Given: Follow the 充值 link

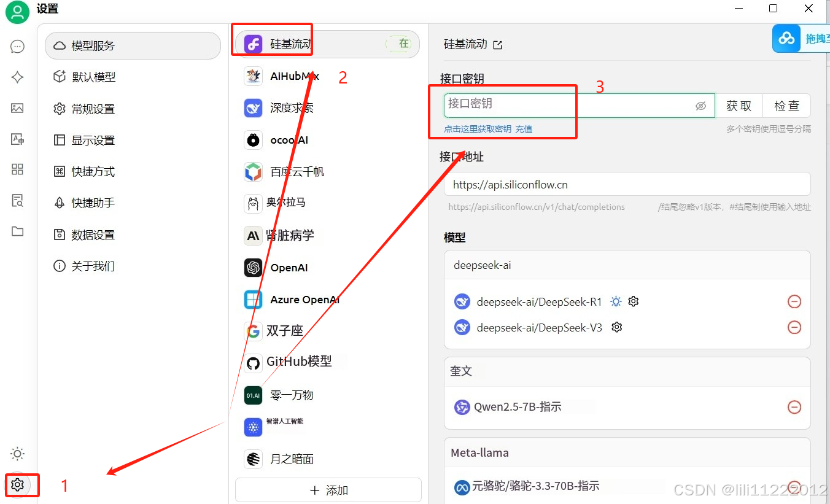Looking at the screenshot, I should [x=524, y=129].
